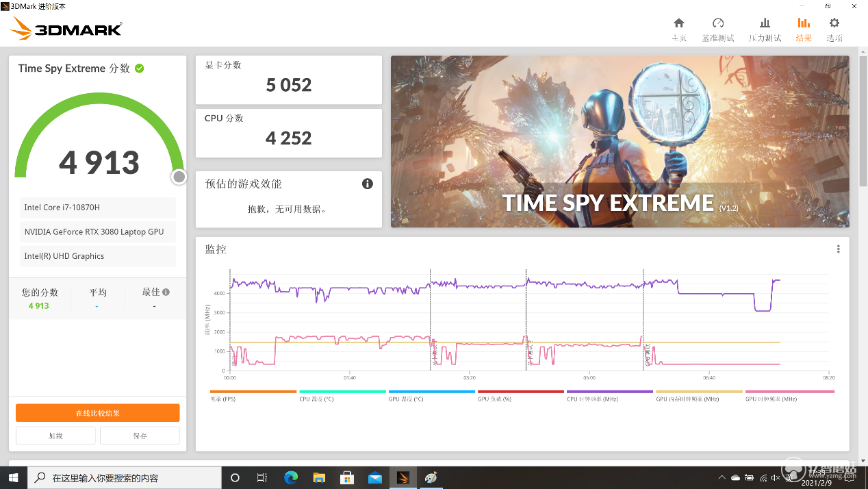Click the vertical scrollbar thumb on the right
Image resolution: width=868 pixels, height=489 pixels.
coord(863,120)
